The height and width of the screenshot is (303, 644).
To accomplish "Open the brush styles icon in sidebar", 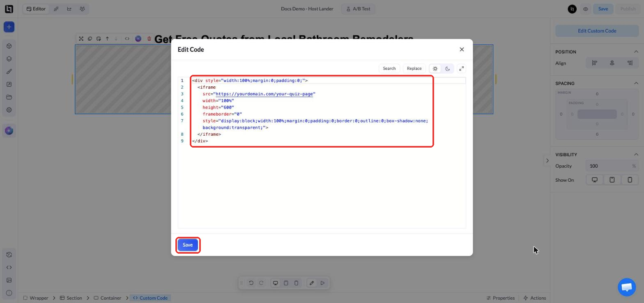I will [x=9, y=72].
